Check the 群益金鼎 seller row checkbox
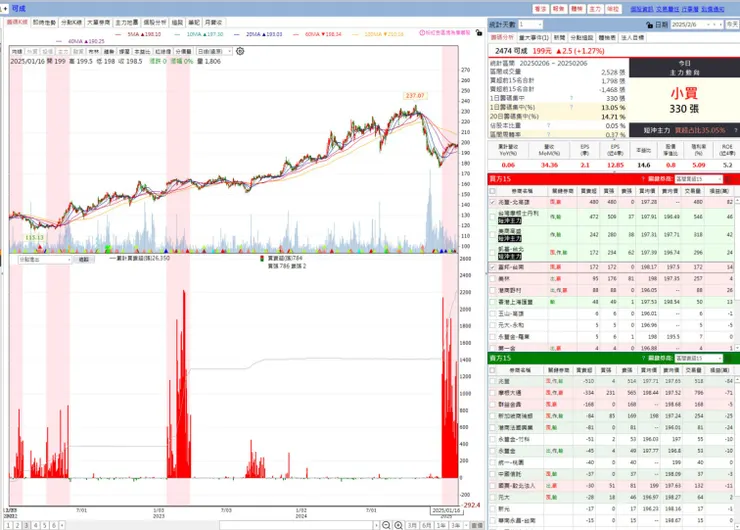Viewport: 740px width, 530px height. coord(493,404)
